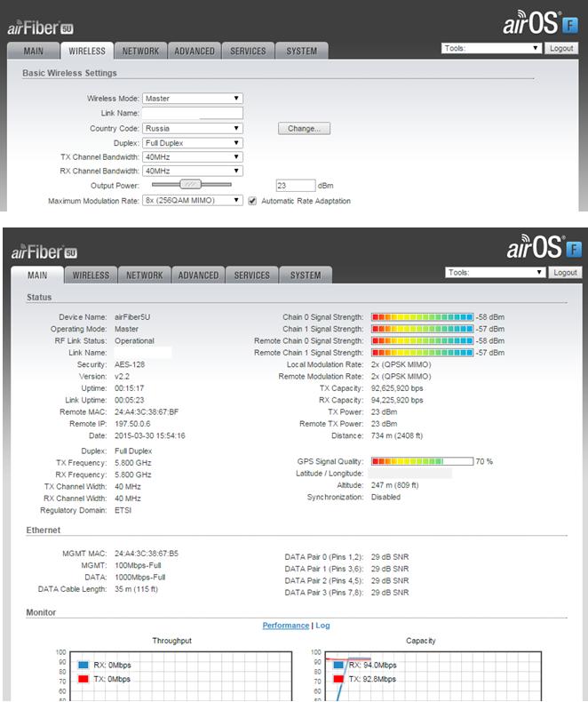This screenshot has width=588, height=702.
Task: Click the active WIRELESS tab on upper page
Action: tap(87, 51)
